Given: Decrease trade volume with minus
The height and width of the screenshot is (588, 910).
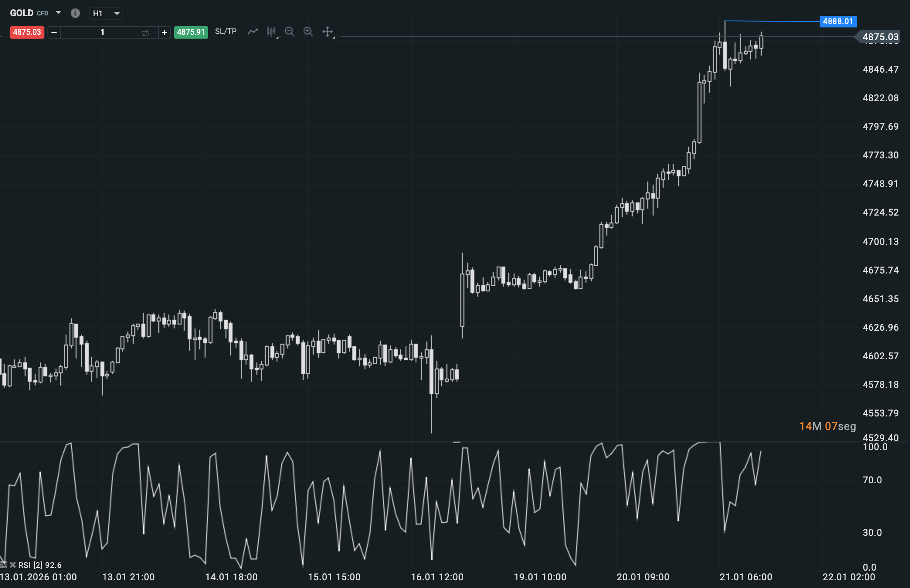Looking at the screenshot, I should coord(54,32).
